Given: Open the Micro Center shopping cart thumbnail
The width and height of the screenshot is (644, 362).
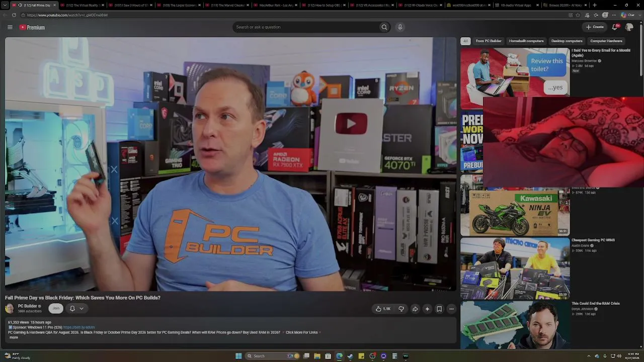Looking at the screenshot, I should tap(515, 268).
